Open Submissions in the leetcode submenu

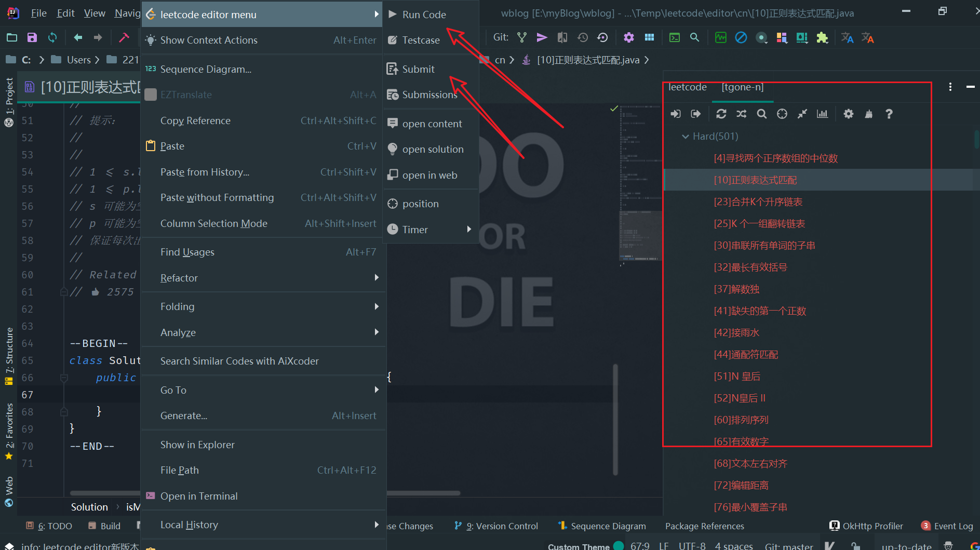tap(431, 95)
